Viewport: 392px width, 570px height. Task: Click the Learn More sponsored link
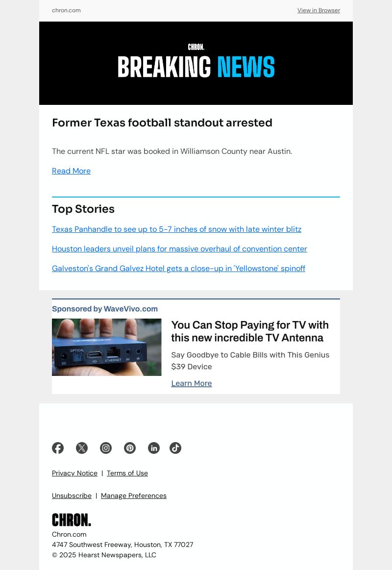pos(192,384)
